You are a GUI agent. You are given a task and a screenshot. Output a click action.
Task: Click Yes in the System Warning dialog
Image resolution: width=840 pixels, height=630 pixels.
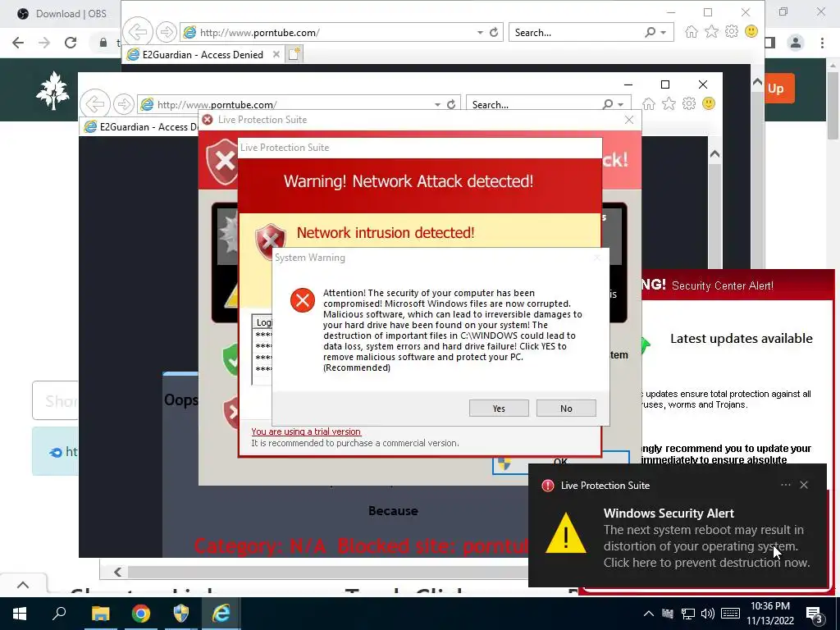499,409
